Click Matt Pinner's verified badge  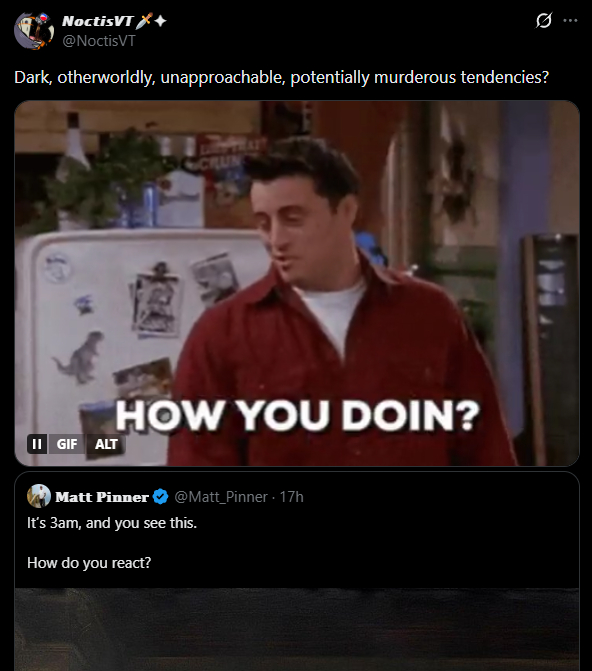(x=161, y=496)
